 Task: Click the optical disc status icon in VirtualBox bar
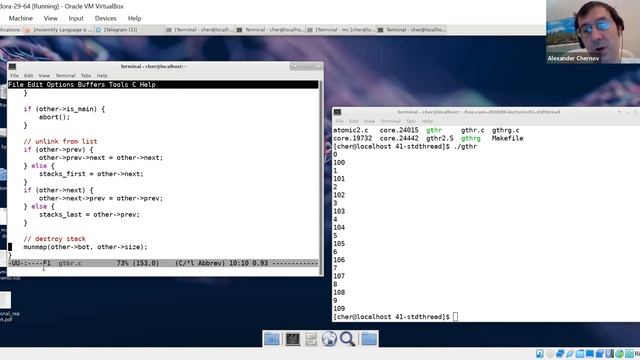[x=550, y=354]
